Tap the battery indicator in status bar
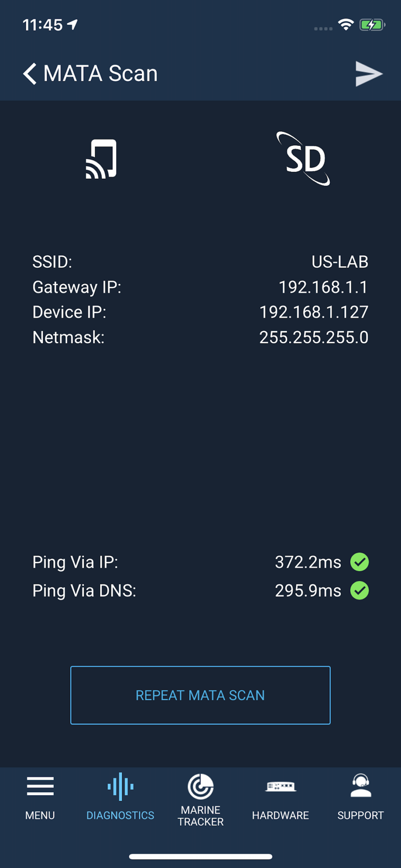Viewport: 401px width, 868px height. 371,25
